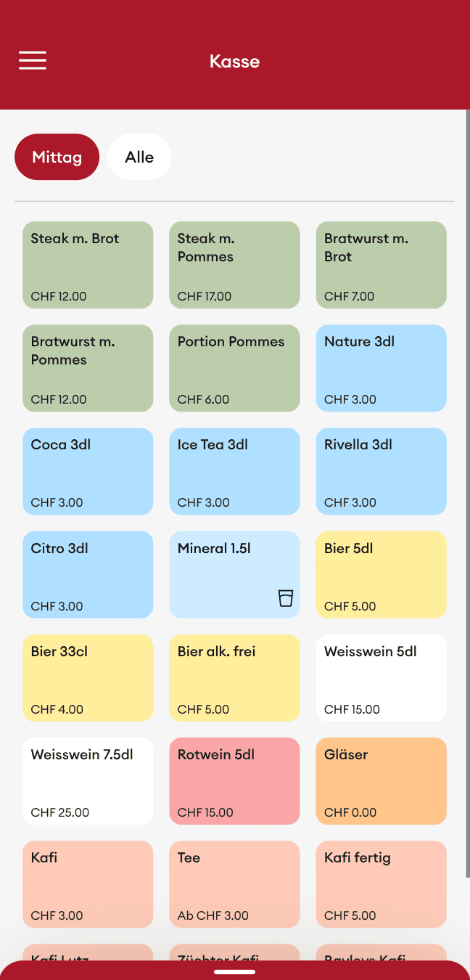Add Ice Tea 3dl to order

pyautogui.click(x=234, y=471)
